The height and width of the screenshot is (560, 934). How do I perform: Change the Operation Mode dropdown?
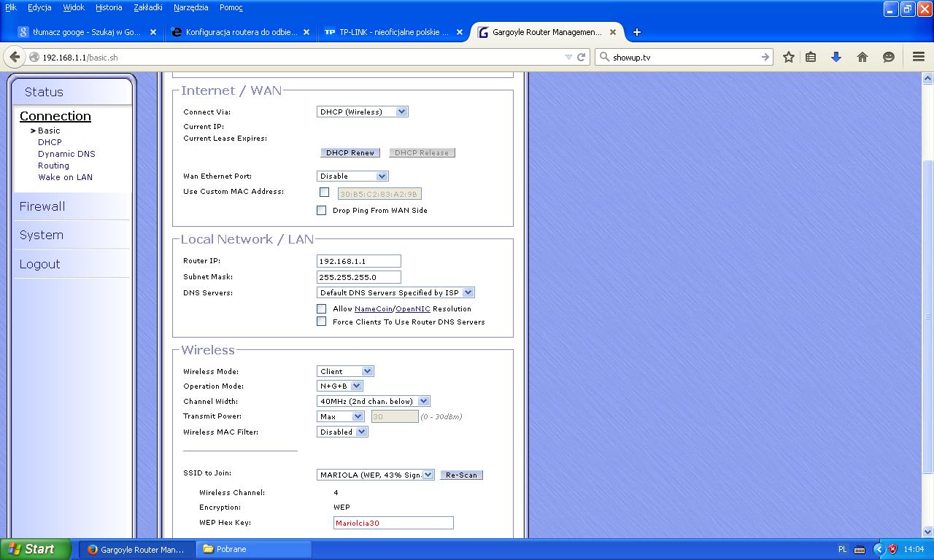[x=340, y=386]
